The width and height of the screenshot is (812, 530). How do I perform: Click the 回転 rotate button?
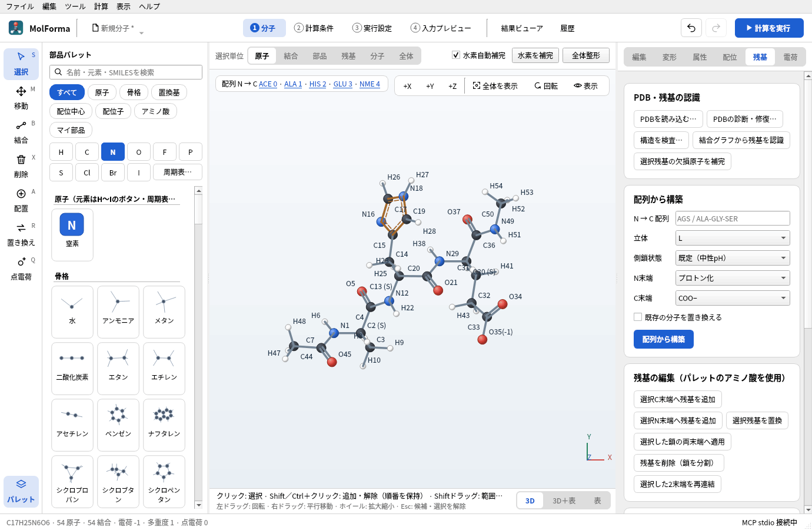pyautogui.click(x=546, y=86)
